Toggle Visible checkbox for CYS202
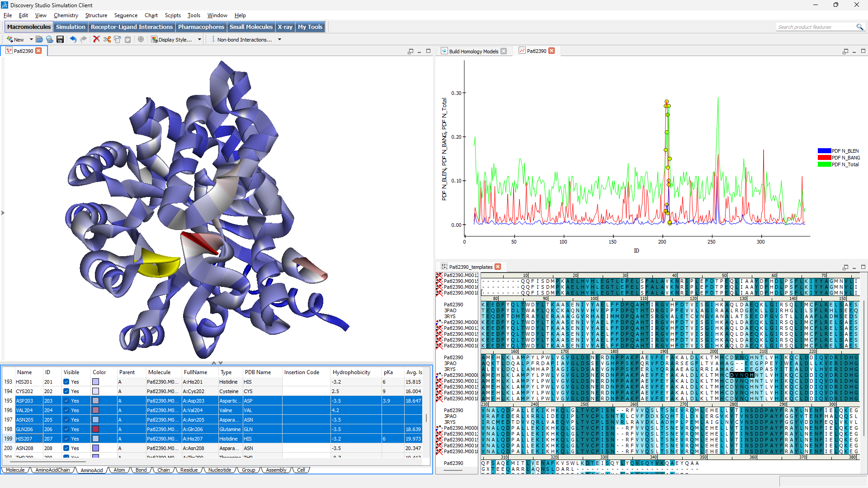The image size is (868, 488). (66, 391)
